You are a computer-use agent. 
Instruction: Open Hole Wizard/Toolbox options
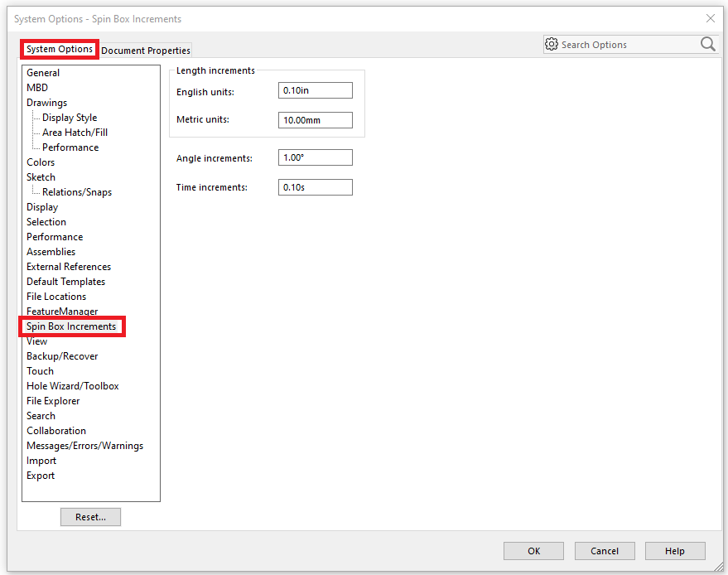[72, 386]
